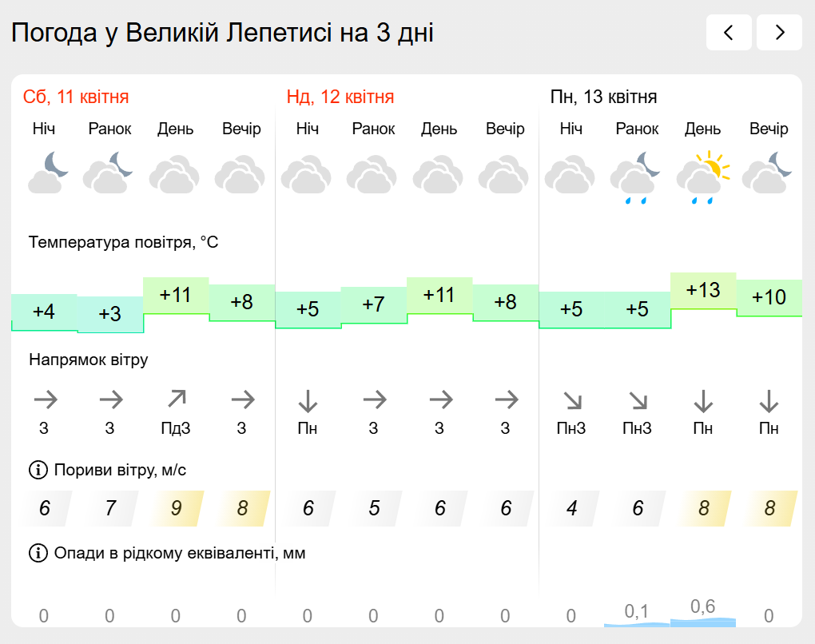Click Monday evening cloud-and-moon icon
Image resolution: width=815 pixels, height=644 pixels.
tap(768, 173)
